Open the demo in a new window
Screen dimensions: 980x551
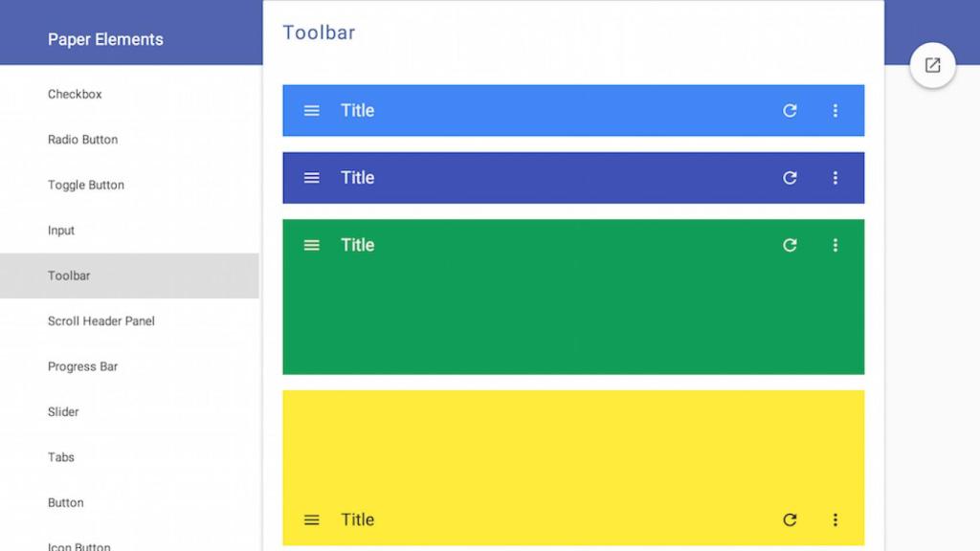933,65
